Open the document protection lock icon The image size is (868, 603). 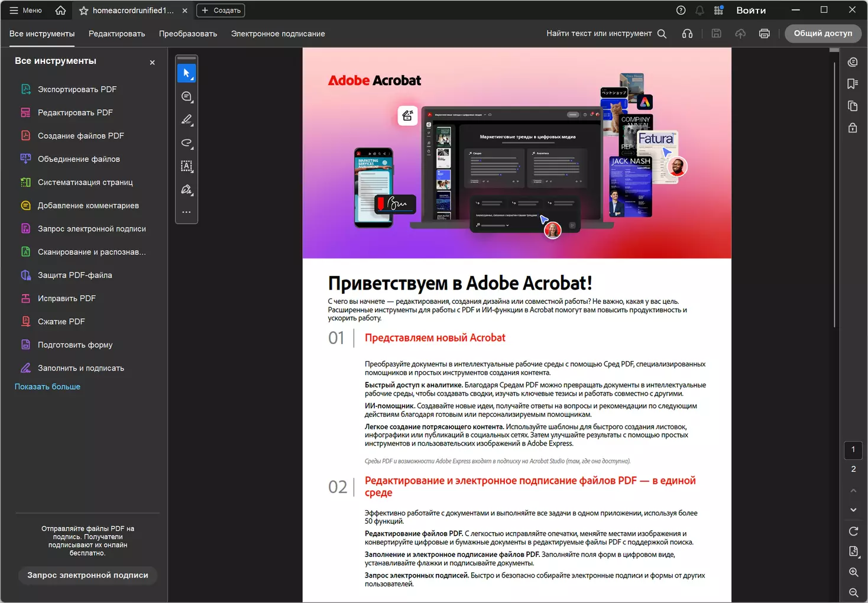click(853, 128)
